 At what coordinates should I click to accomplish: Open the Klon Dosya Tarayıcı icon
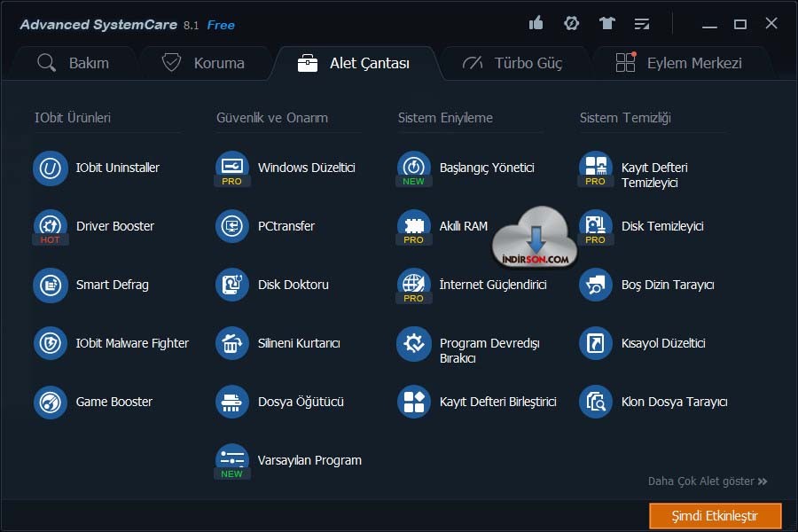[596, 403]
